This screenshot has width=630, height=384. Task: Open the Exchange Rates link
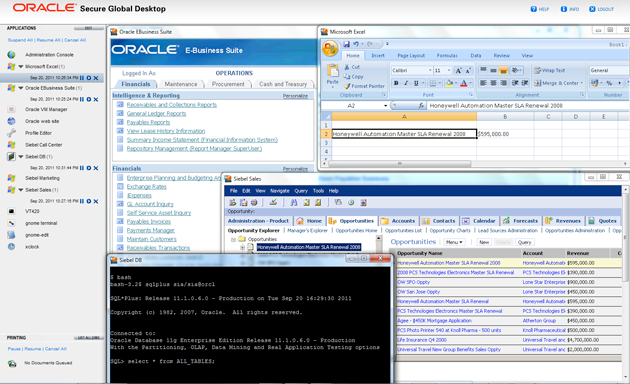pyautogui.click(x=146, y=187)
